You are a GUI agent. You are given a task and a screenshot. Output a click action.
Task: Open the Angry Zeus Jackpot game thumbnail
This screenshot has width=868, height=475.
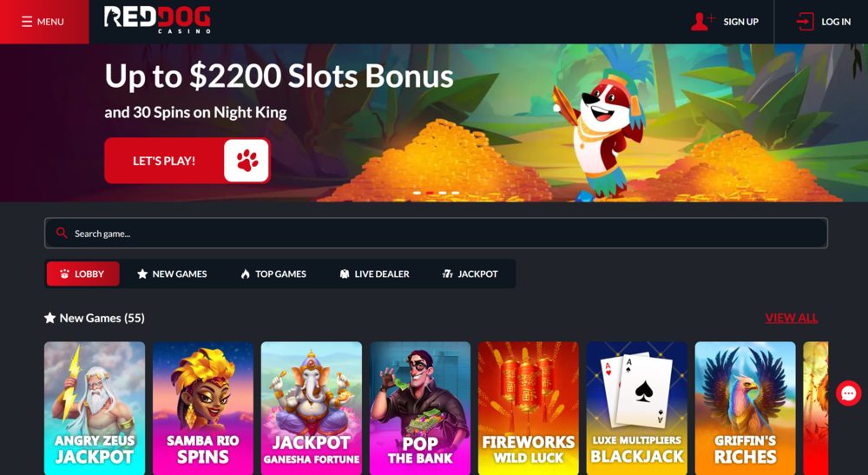click(x=95, y=408)
